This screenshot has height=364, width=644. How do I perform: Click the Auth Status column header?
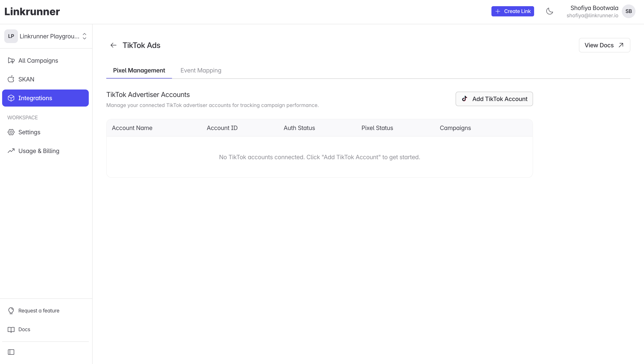tap(299, 128)
